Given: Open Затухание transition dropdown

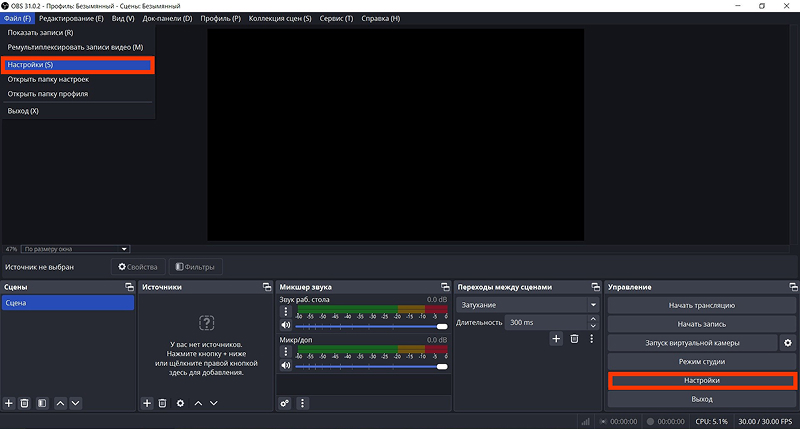Looking at the screenshot, I should pos(528,305).
